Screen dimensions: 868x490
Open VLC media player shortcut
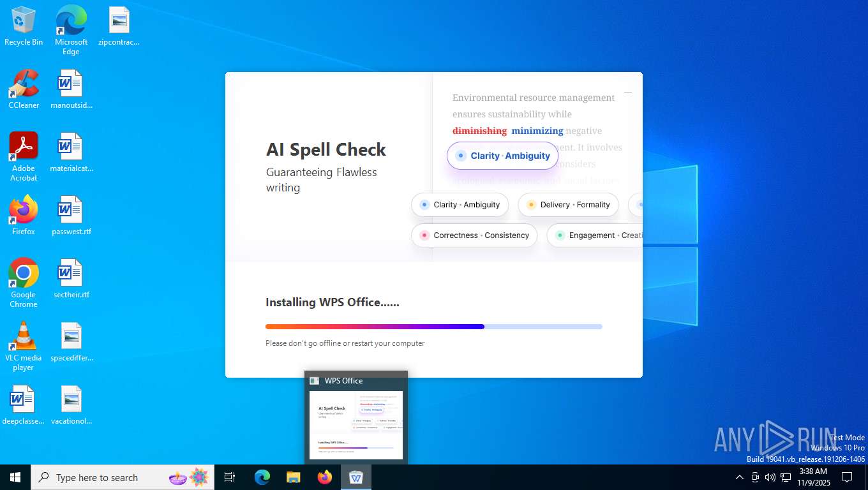click(24, 346)
